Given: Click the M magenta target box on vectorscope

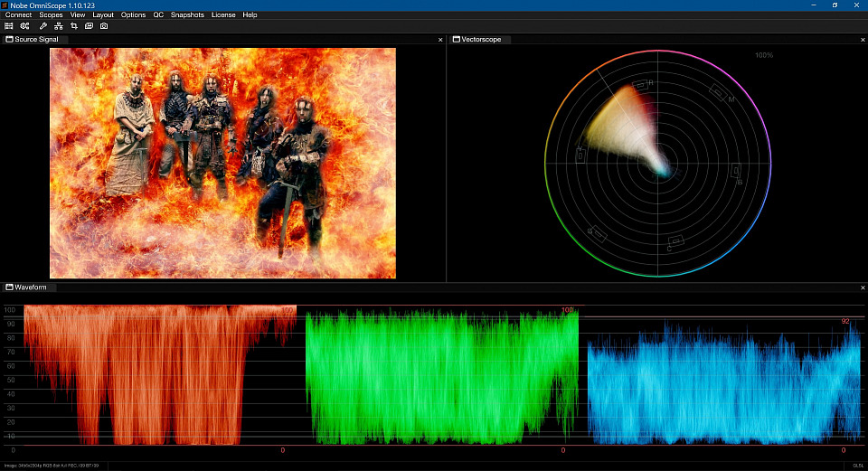Looking at the screenshot, I should 718,91.
